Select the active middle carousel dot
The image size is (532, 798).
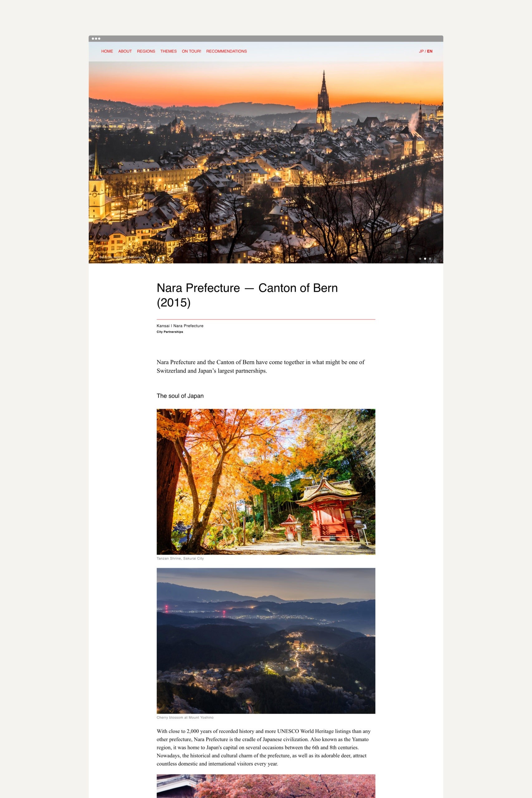(425, 258)
